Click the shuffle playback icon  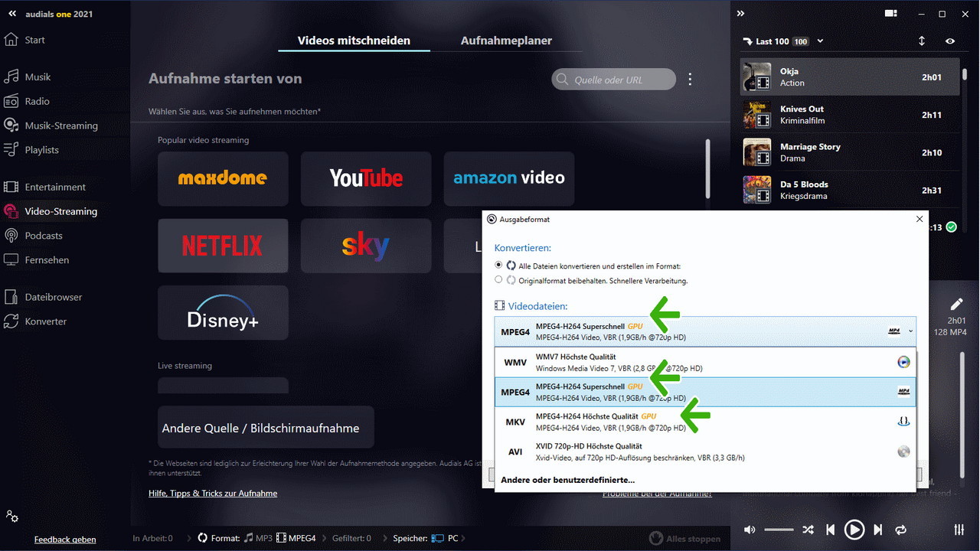click(x=808, y=530)
